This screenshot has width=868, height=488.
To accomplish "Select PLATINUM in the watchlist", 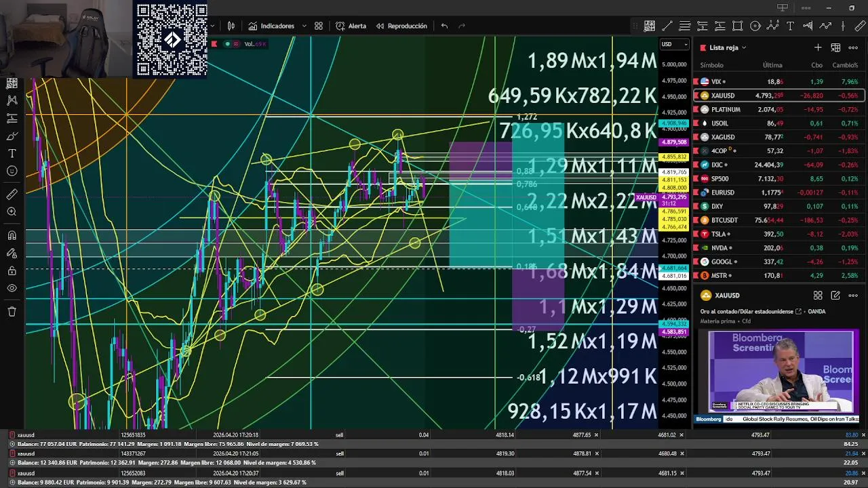I will tap(778, 109).
